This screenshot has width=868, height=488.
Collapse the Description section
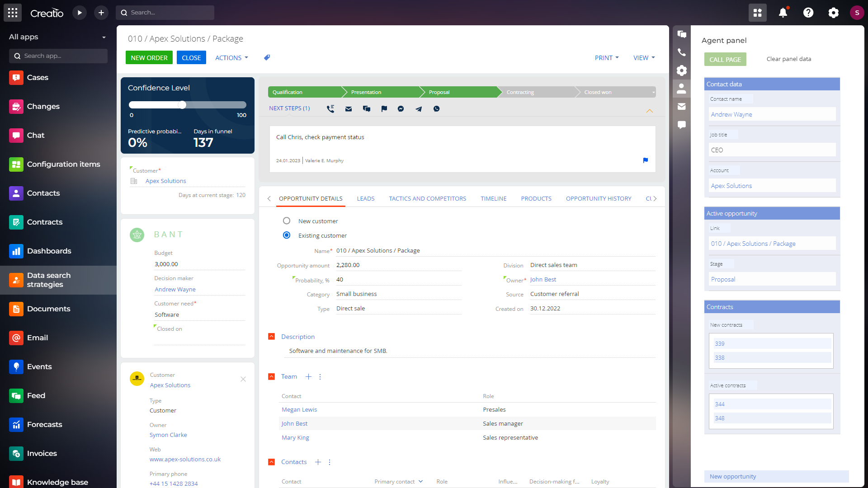coord(272,337)
